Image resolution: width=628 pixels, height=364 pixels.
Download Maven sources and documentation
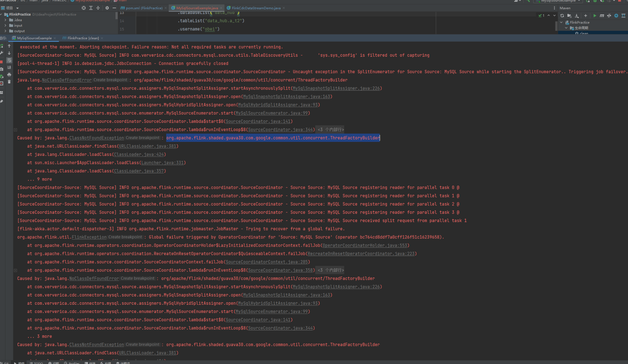coord(577,16)
